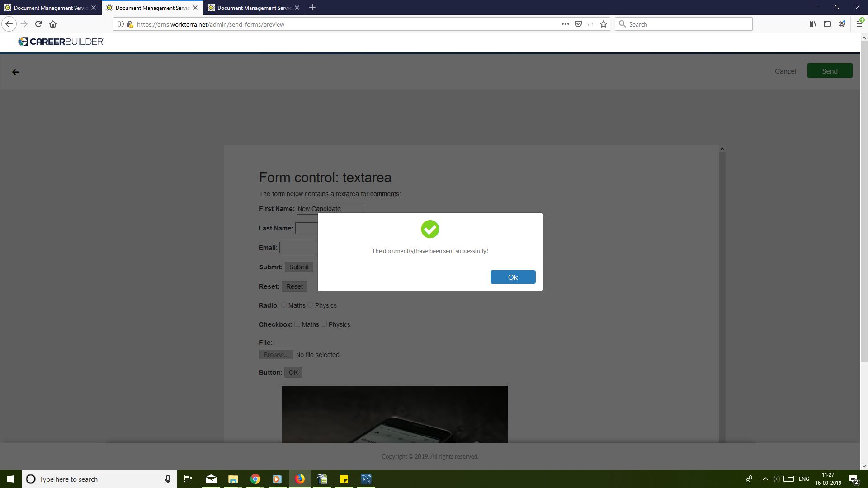The height and width of the screenshot is (488, 868).
Task: Toggle the browser sidebar view
Action: coord(827,24)
